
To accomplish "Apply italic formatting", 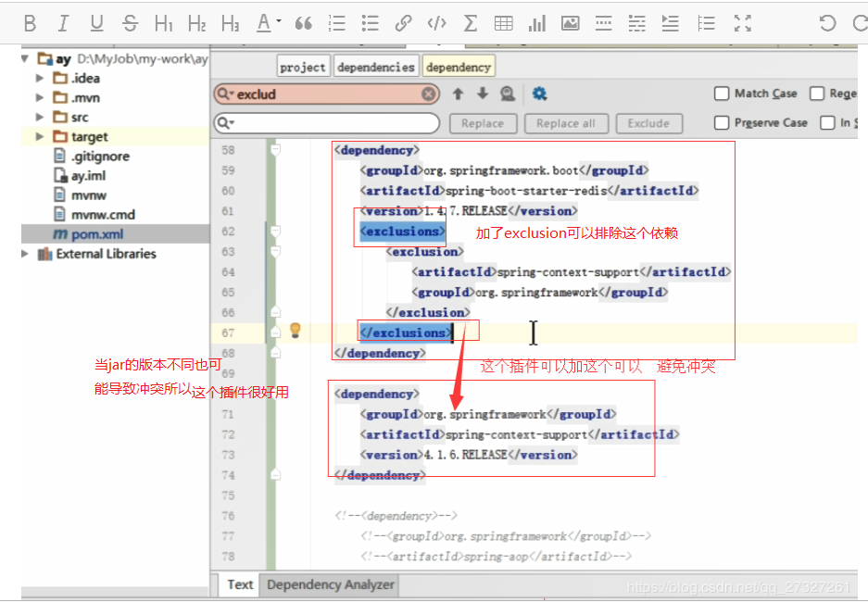I will tap(63, 23).
